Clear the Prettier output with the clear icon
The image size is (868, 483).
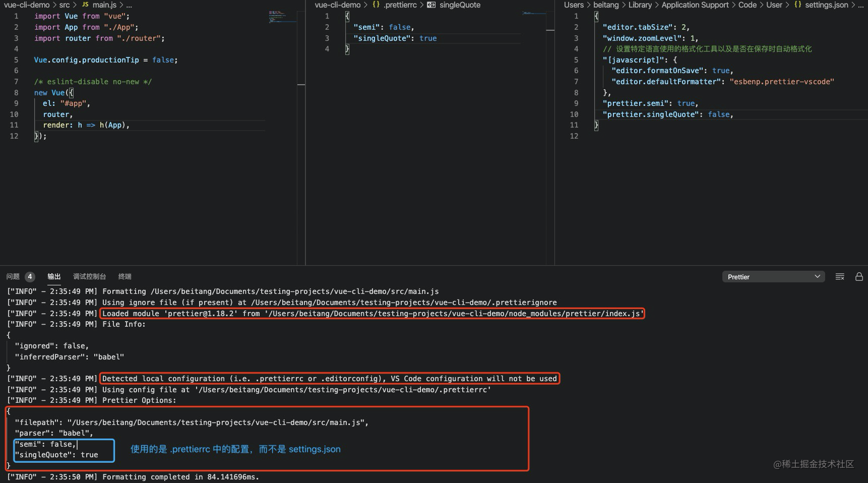pyautogui.click(x=839, y=276)
